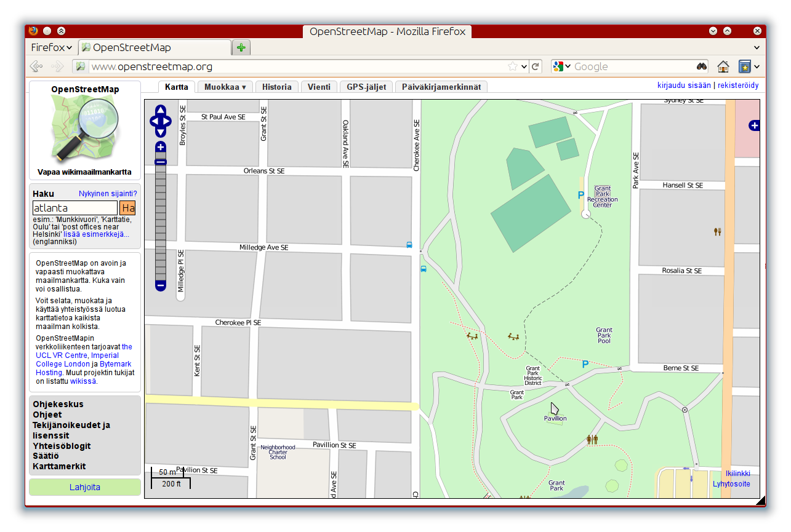
Task: Click the Neighborhood Charter School map label
Action: pyautogui.click(x=278, y=452)
